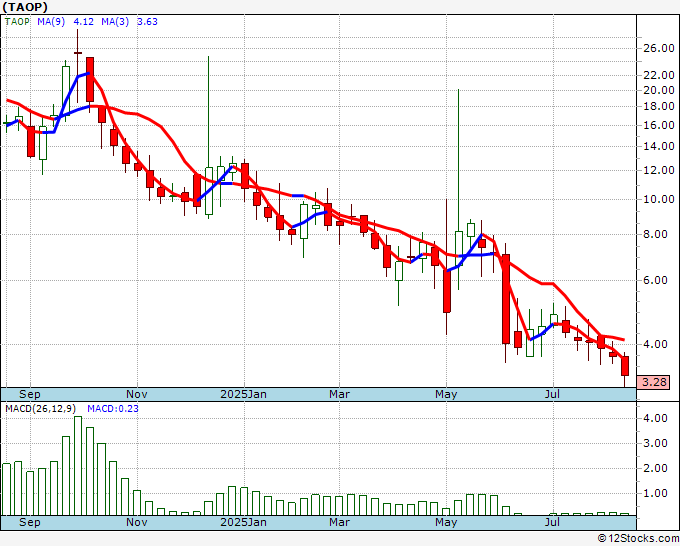Viewport: 680px width, 546px height.
Task: Click May on the MACD panel time axis
Action: [x=446, y=522]
